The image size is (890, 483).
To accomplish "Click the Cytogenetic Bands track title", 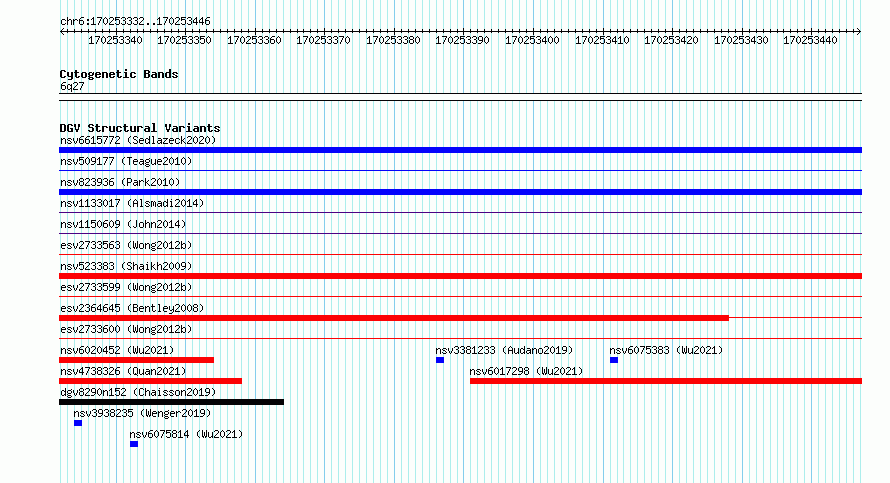I will click(119, 74).
